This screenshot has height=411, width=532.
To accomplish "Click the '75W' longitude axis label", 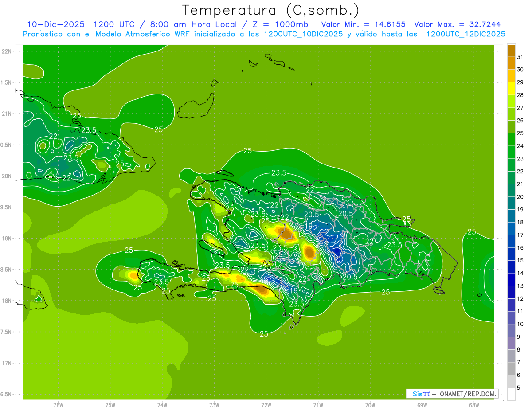I will pos(110,405).
